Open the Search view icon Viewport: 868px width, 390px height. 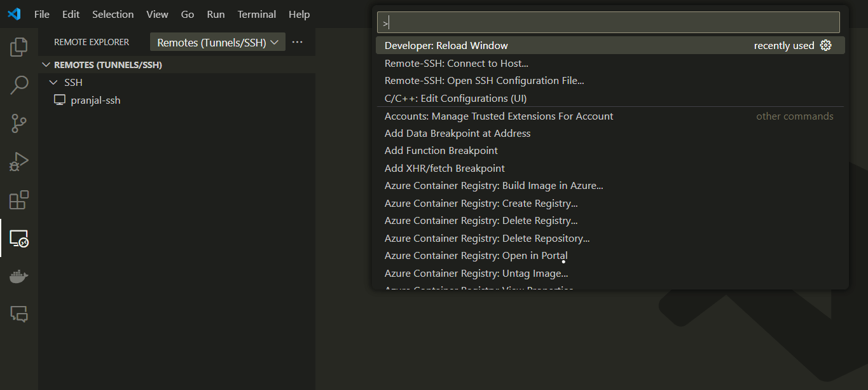point(19,85)
